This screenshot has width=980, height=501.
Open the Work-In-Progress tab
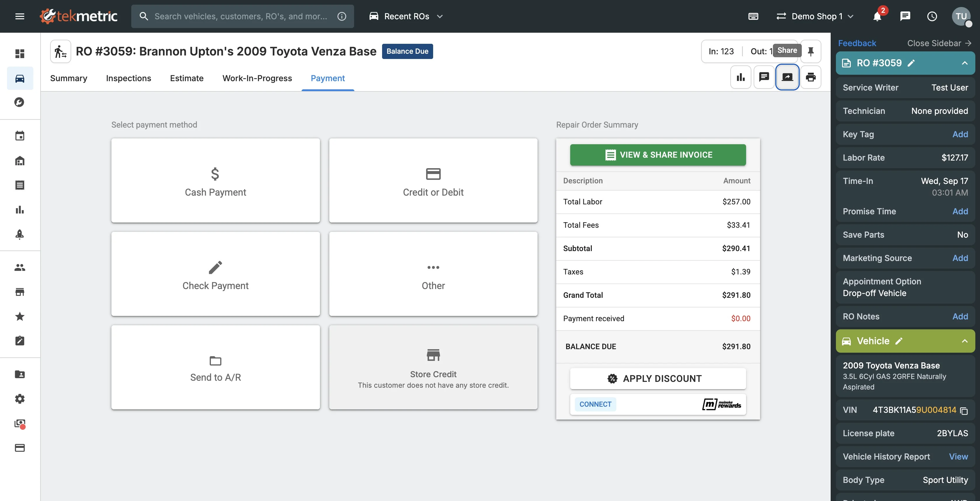257,79
